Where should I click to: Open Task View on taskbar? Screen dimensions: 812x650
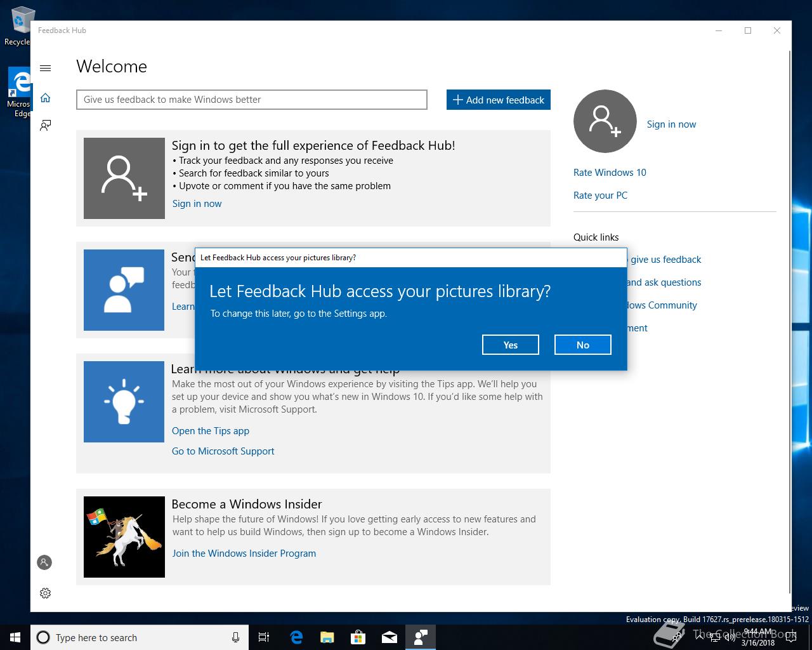click(x=264, y=637)
